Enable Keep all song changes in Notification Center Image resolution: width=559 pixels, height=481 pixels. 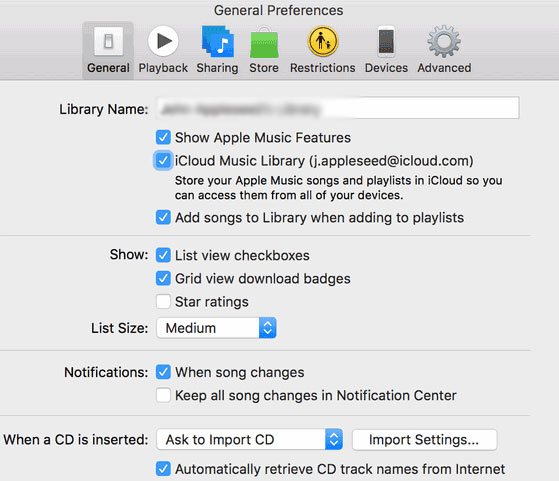pyautogui.click(x=163, y=395)
